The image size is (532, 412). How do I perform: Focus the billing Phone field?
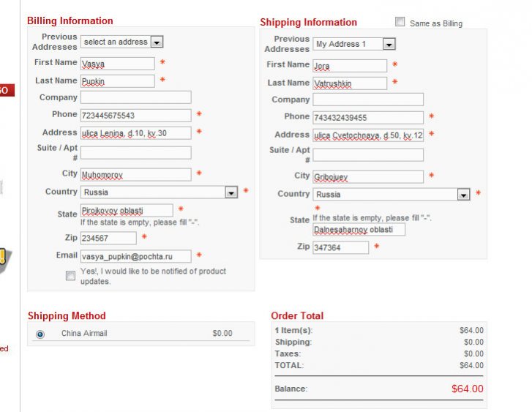coord(135,116)
